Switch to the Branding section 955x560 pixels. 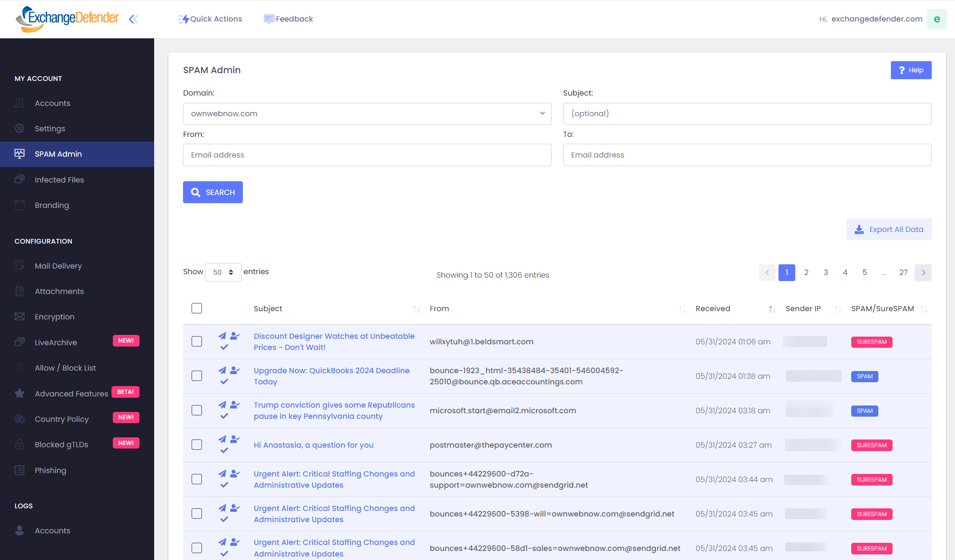pyautogui.click(x=51, y=205)
